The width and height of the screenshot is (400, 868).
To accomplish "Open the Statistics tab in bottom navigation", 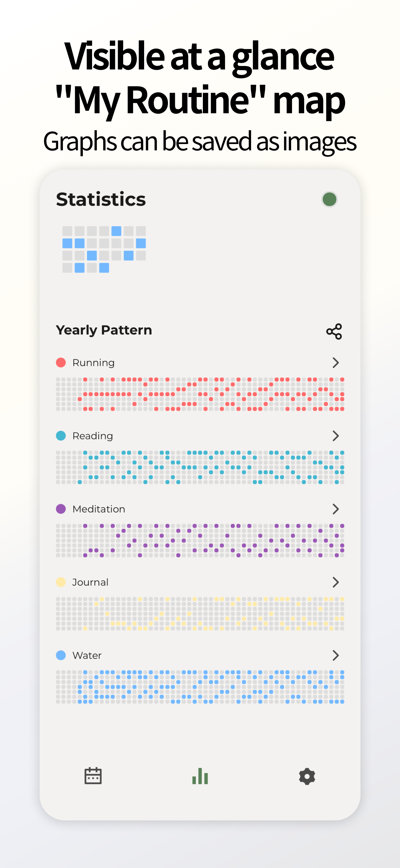I will click(200, 776).
